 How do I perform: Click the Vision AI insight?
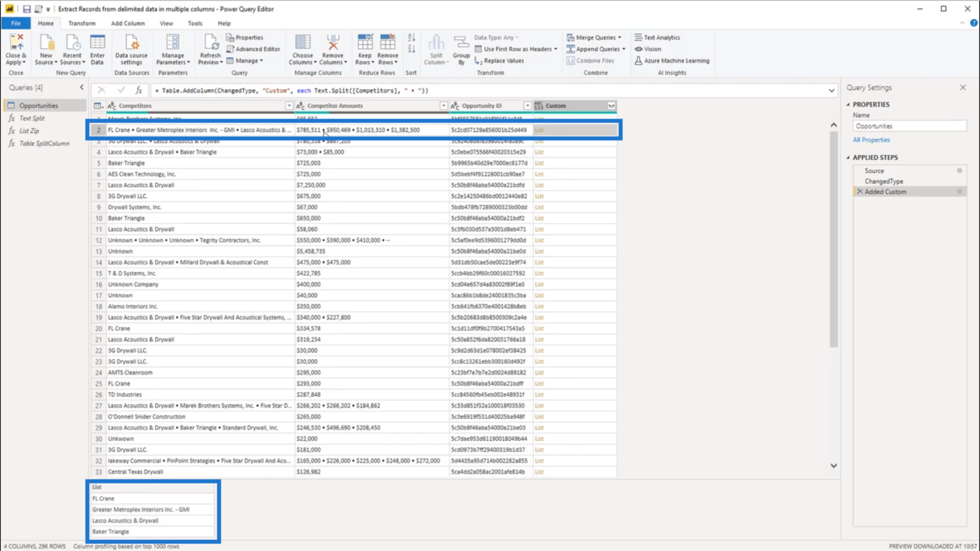coord(648,49)
